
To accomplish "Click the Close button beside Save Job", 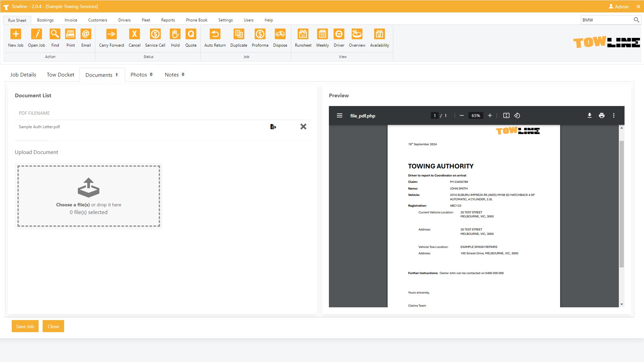I will coord(53,326).
